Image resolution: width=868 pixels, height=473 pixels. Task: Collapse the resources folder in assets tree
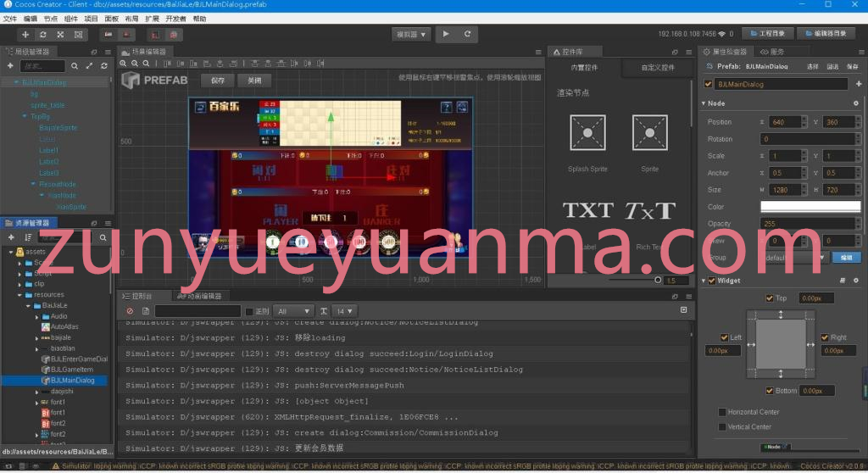point(19,295)
